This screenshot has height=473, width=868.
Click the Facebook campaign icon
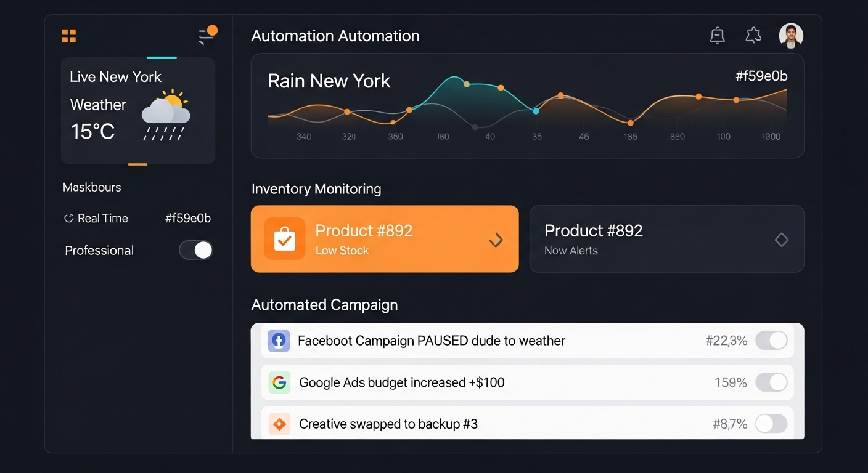279,341
